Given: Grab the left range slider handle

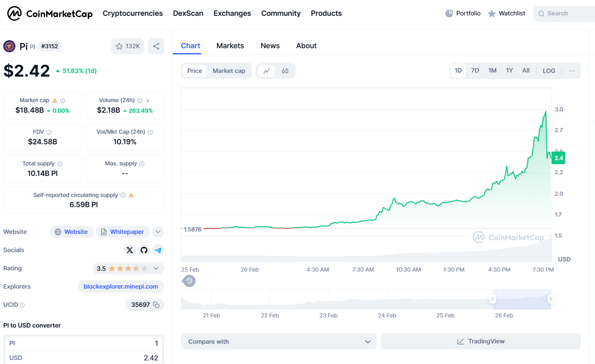Looking at the screenshot, I should [x=493, y=299].
